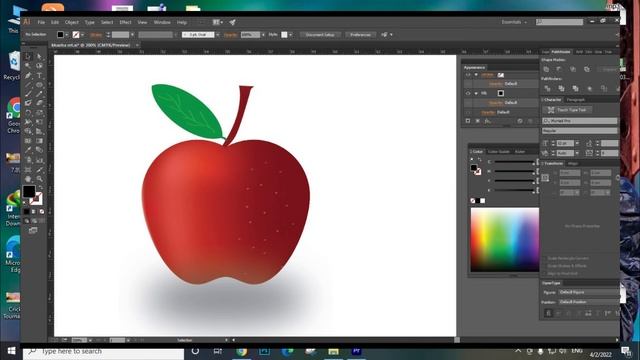Screen dimensions: 640x360
Task: Click the Expand button in Pathfinder
Action: click(x=609, y=69)
